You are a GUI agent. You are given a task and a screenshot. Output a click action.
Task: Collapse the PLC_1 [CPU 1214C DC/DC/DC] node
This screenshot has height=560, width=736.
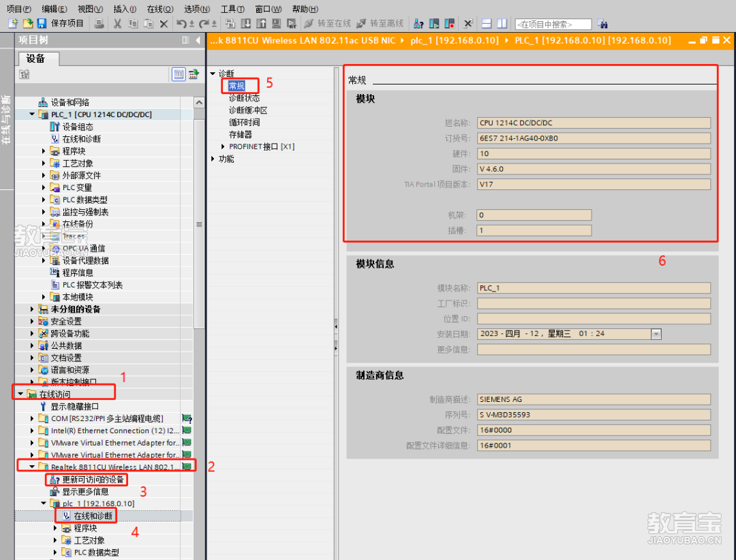32,114
